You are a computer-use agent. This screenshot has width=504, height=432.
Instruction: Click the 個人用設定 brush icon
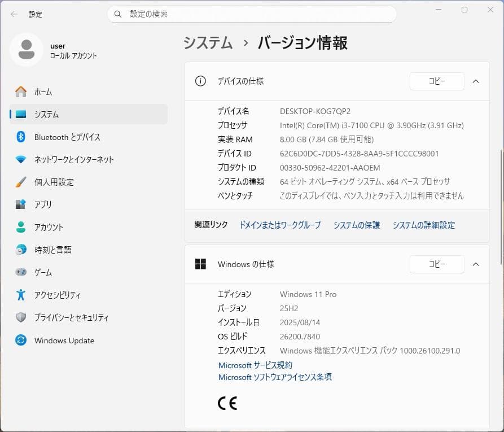coord(21,182)
